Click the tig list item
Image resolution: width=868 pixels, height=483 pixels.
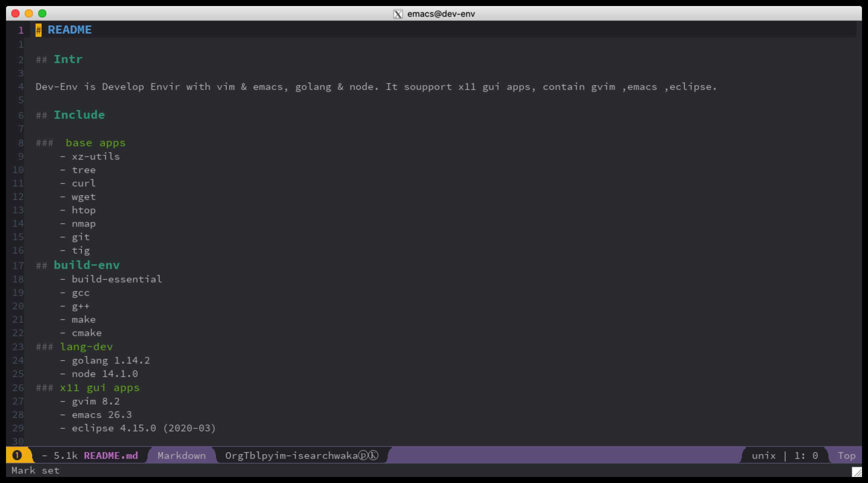(80, 251)
